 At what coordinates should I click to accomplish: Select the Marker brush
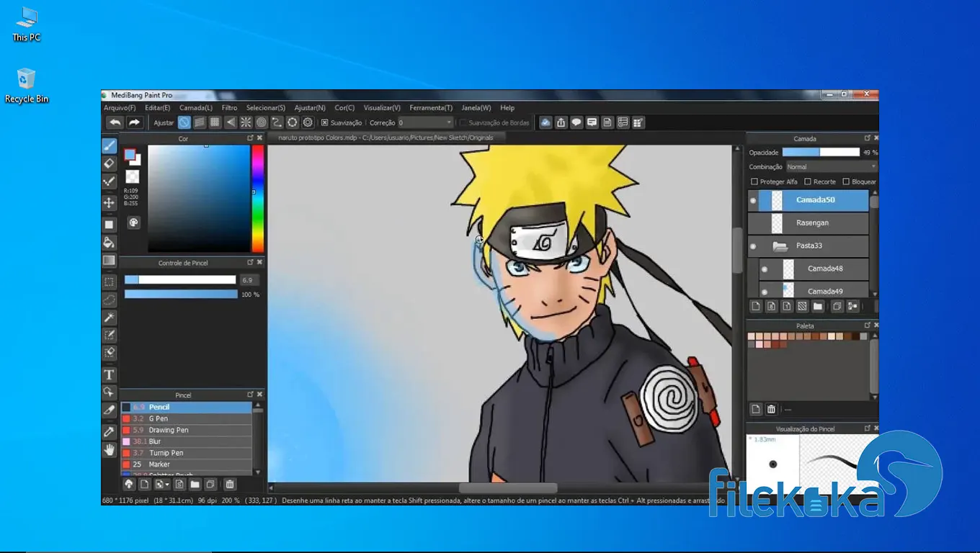click(x=186, y=464)
